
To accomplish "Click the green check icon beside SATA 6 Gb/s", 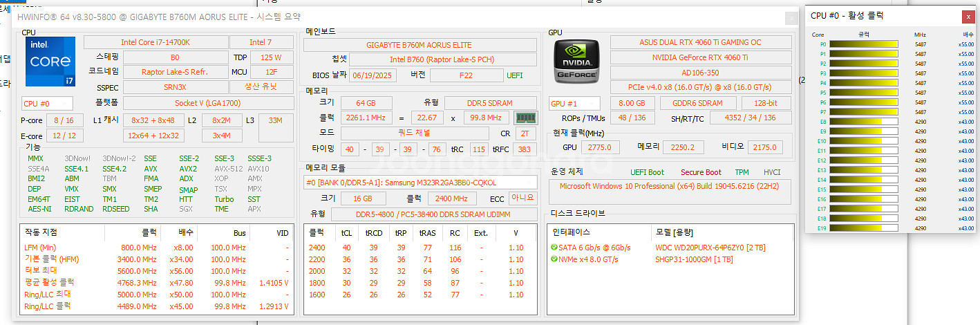I will [554, 248].
